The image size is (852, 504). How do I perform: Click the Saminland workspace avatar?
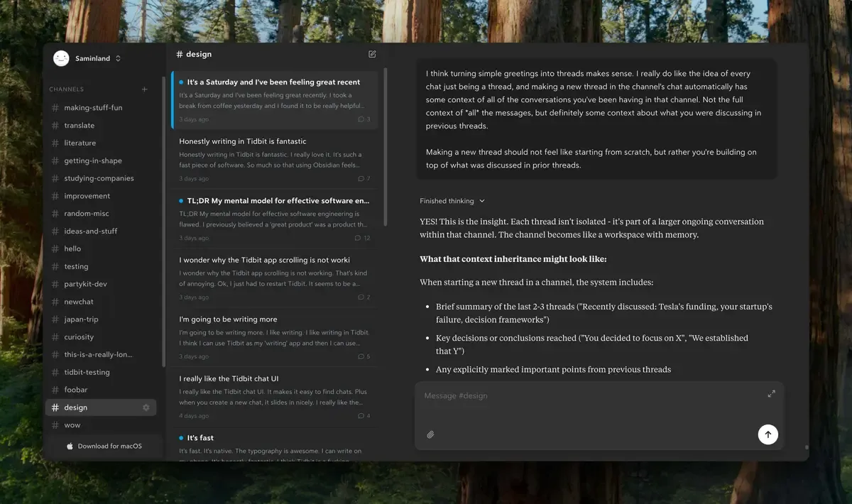pos(61,58)
